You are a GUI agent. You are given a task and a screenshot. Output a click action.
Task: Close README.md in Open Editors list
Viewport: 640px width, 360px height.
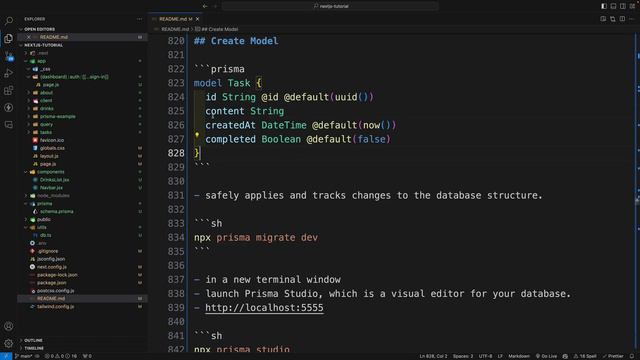coord(28,37)
